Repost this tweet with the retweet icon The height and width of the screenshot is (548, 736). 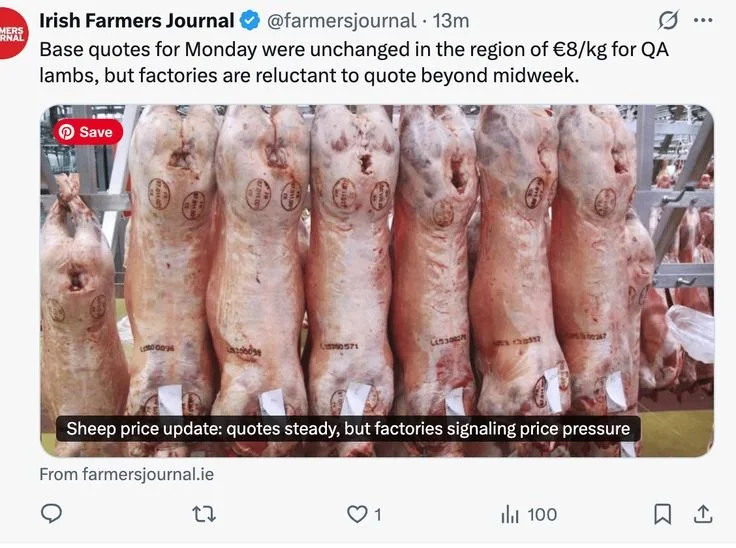tap(205, 514)
